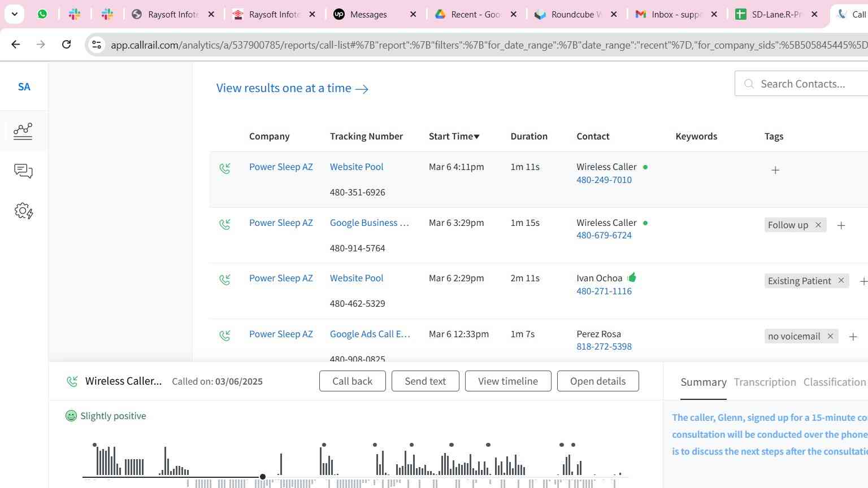Switch to Recent - Google Drive tab
The height and width of the screenshot is (488, 868).
coord(476,14)
